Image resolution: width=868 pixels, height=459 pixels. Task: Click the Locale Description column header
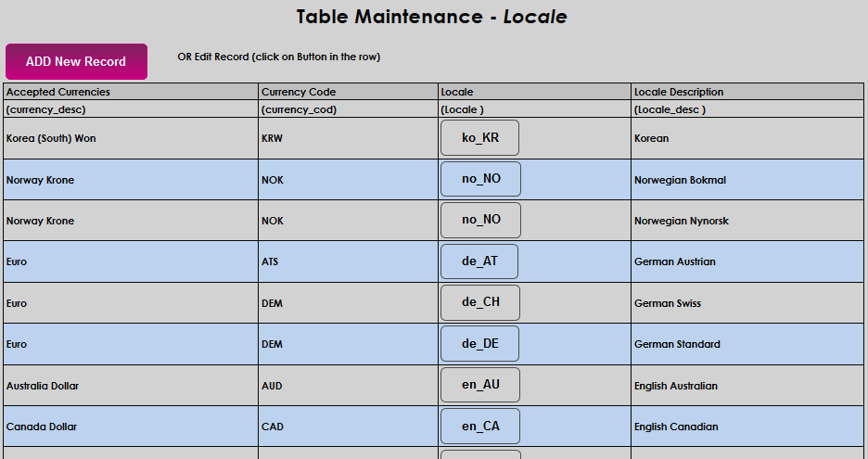[x=679, y=92]
